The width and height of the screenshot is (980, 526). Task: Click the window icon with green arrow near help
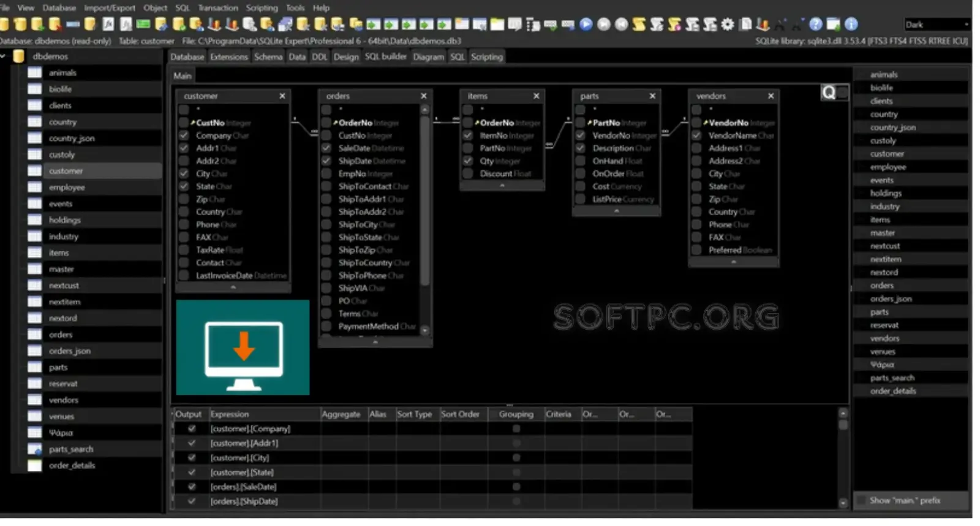833,25
